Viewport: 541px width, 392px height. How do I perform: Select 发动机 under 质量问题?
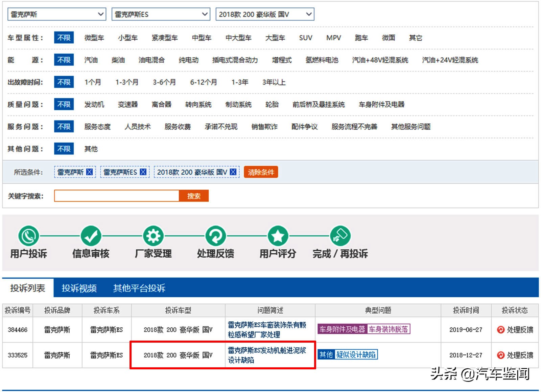94,105
